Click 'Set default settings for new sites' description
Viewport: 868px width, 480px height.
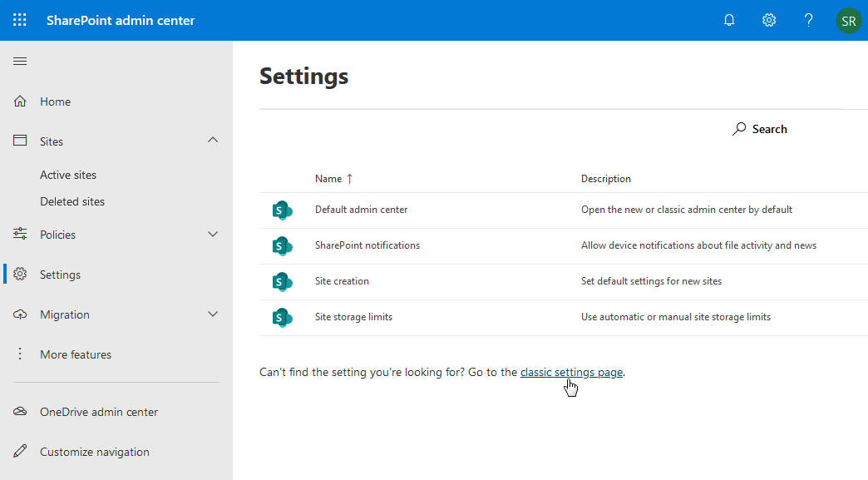click(x=651, y=281)
